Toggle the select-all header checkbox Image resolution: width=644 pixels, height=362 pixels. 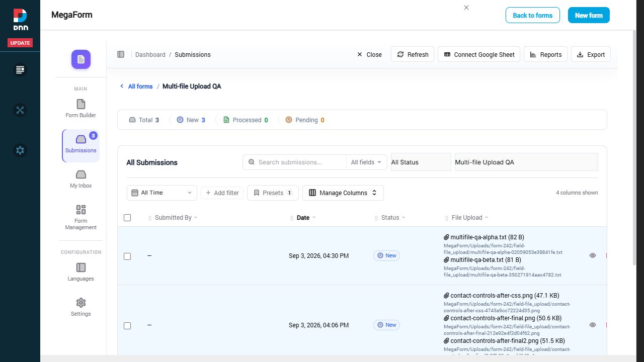point(127,218)
